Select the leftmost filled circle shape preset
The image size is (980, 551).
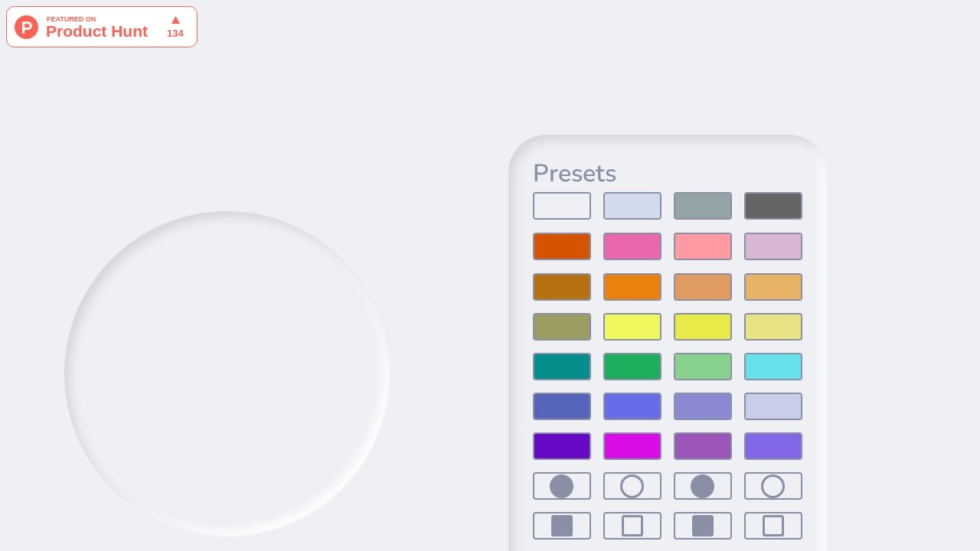(x=562, y=486)
